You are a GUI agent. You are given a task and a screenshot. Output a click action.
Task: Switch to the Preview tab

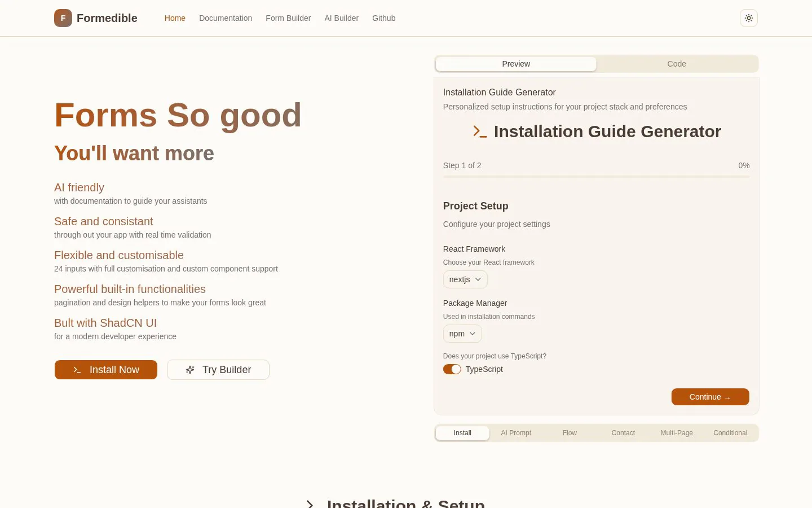click(516, 64)
